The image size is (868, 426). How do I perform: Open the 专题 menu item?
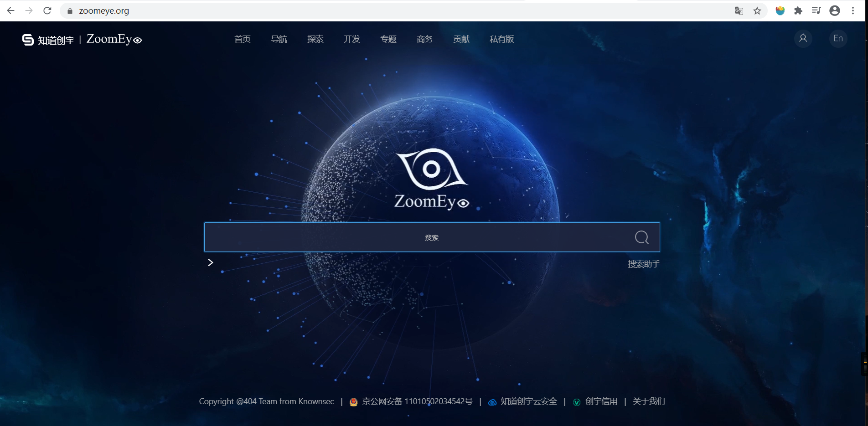[388, 39]
